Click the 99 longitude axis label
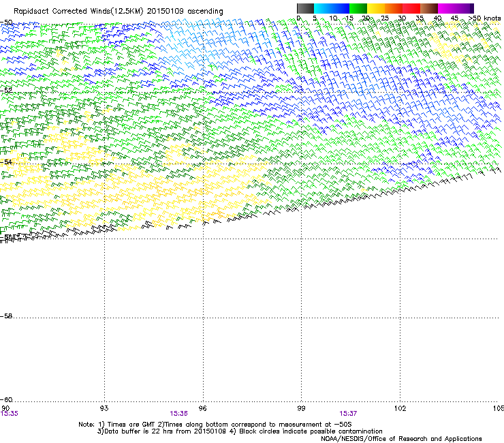Screen dimensions: 504x443 pyautogui.click(x=301, y=408)
